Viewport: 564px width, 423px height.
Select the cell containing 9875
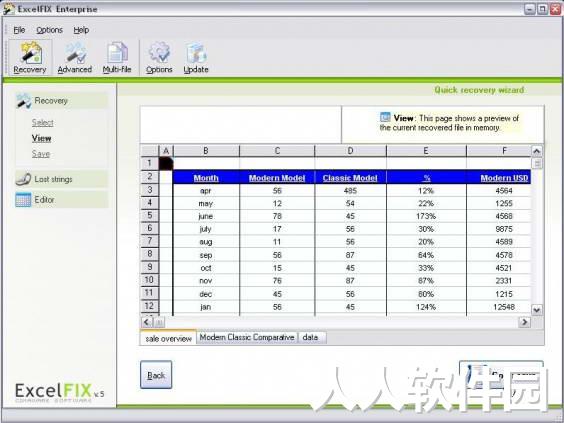499,229
